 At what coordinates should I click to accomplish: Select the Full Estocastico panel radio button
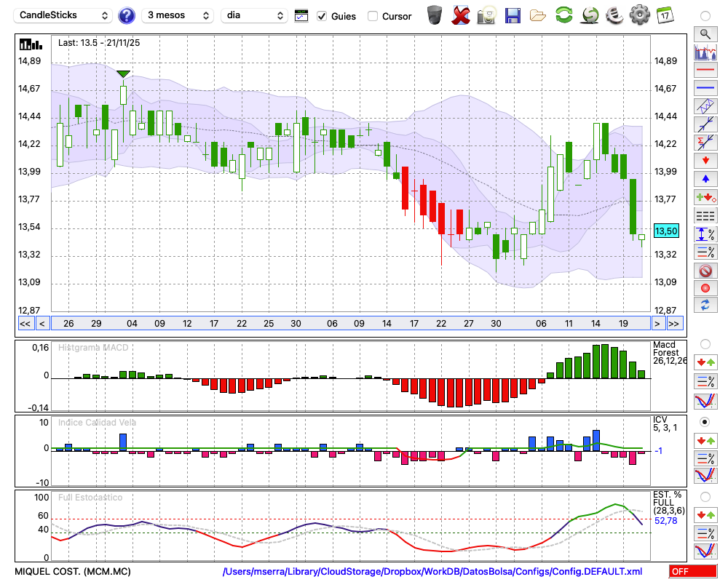click(x=705, y=497)
